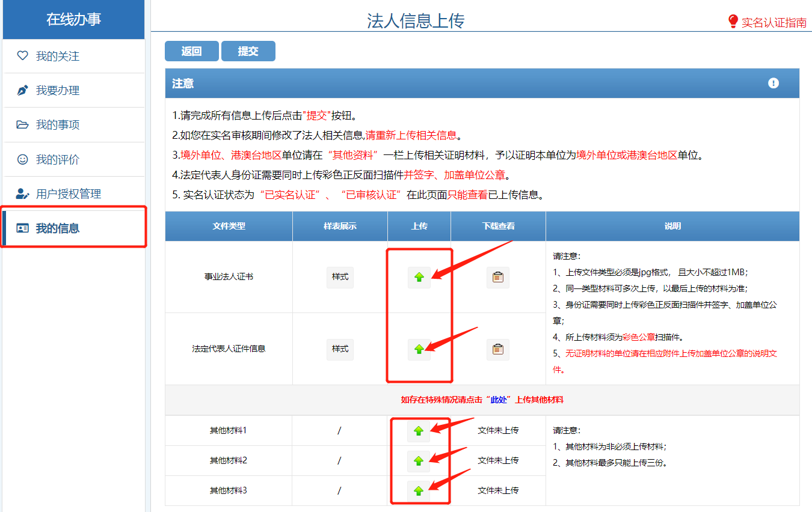
Task: Click the red lightbulb guide icon
Action: tap(733, 22)
